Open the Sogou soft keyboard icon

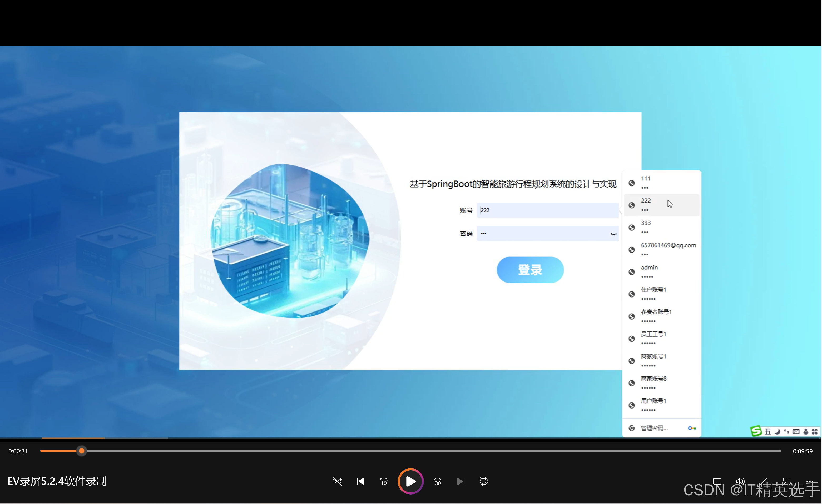(796, 432)
